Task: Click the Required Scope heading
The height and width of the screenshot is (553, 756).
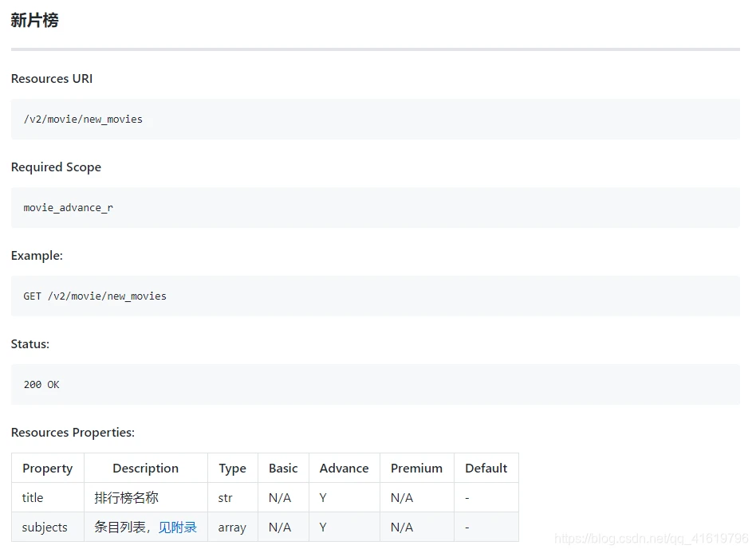Action: coord(56,167)
